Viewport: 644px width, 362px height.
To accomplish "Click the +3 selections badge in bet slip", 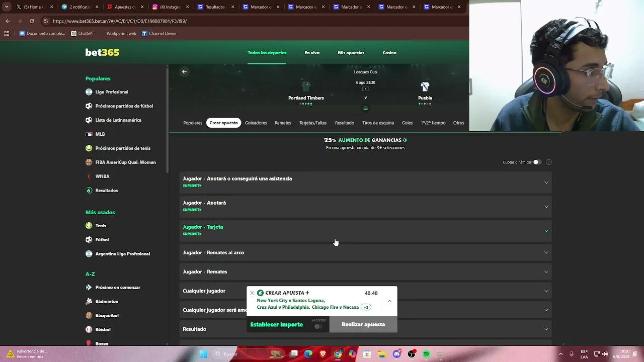I will pyautogui.click(x=366, y=307).
